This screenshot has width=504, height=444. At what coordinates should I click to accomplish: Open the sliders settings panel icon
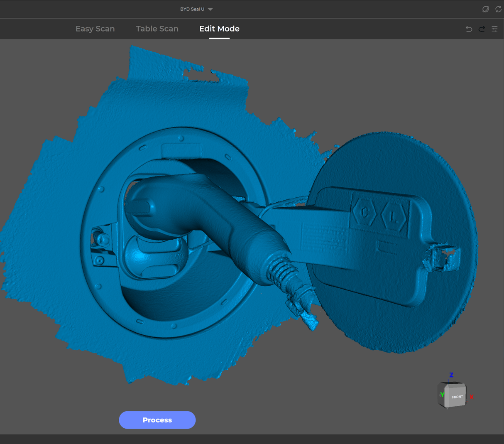(494, 29)
